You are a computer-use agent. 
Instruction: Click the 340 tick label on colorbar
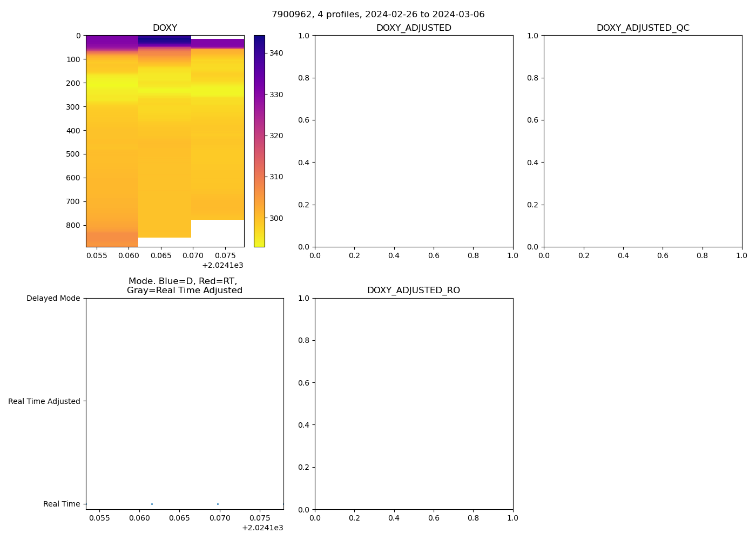pyautogui.click(x=276, y=53)
